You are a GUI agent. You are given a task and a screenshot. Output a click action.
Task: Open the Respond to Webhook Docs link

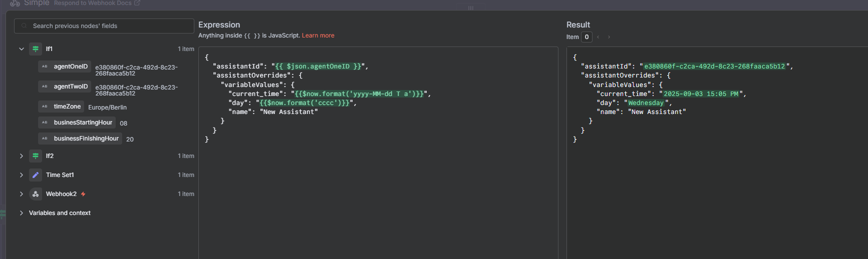93,3
